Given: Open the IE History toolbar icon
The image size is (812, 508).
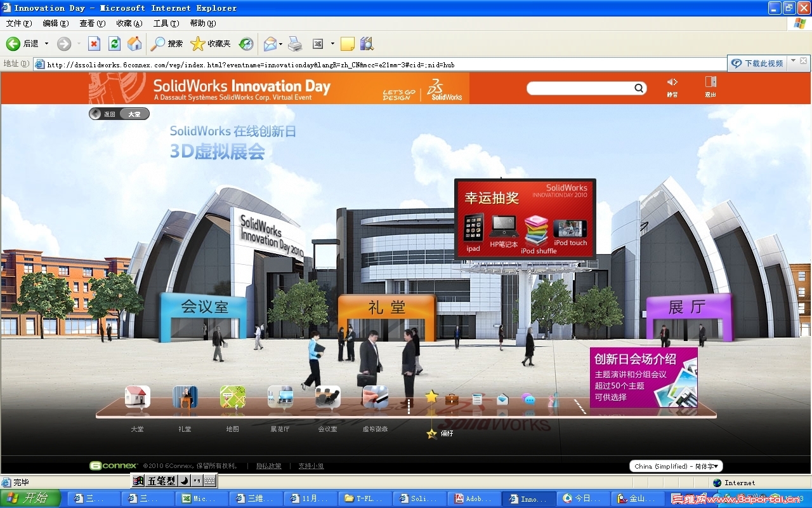Looking at the screenshot, I should click(x=246, y=44).
